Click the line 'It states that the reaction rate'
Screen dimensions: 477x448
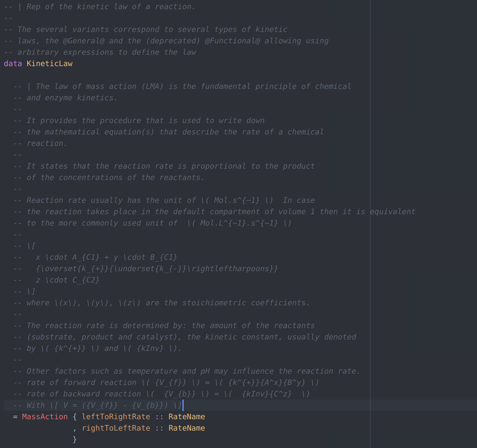coord(170,166)
